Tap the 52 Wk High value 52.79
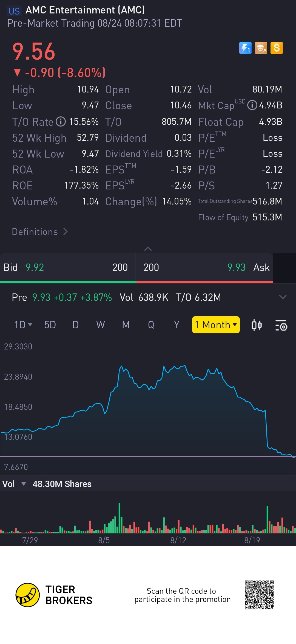The height and width of the screenshot is (644, 296). 88,138
